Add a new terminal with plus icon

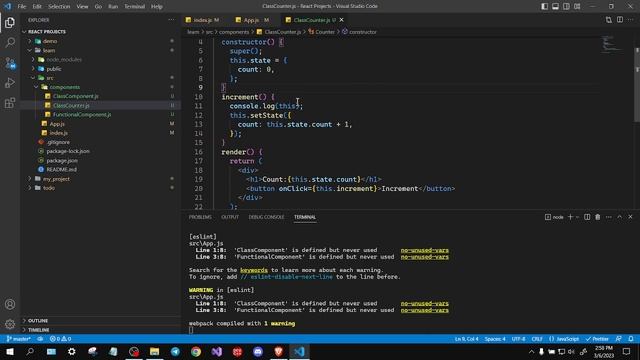570,217
